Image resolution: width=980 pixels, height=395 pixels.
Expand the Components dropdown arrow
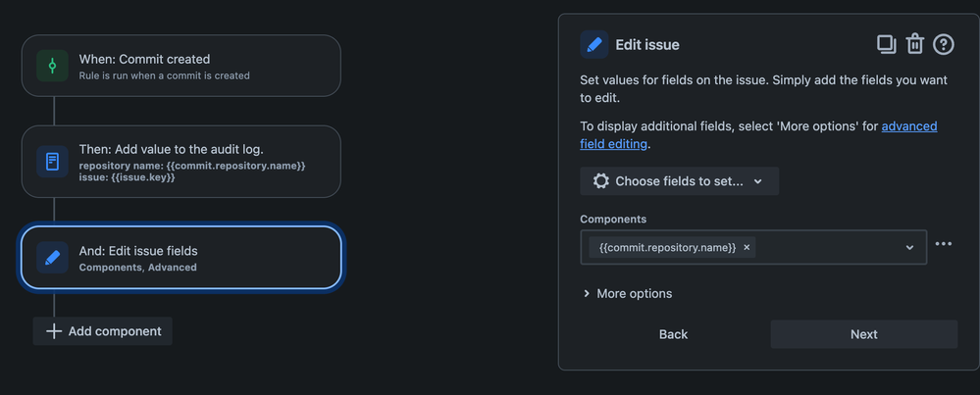click(909, 247)
